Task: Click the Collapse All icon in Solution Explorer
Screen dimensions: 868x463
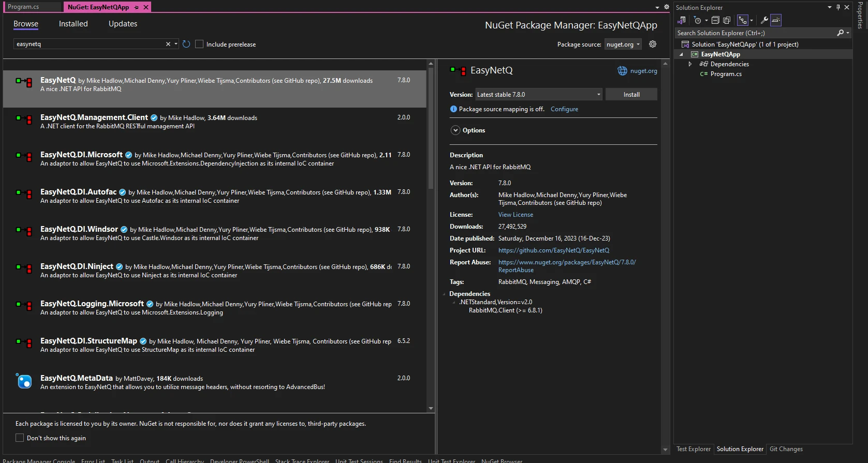Action: [715, 20]
